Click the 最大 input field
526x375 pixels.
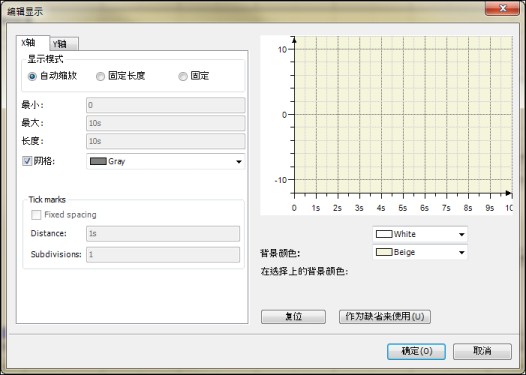[166, 123]
